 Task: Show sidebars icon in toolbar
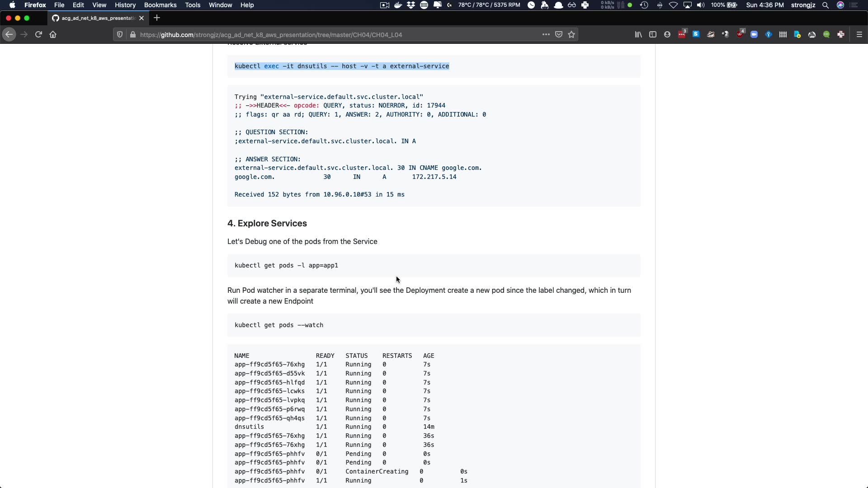652,34
